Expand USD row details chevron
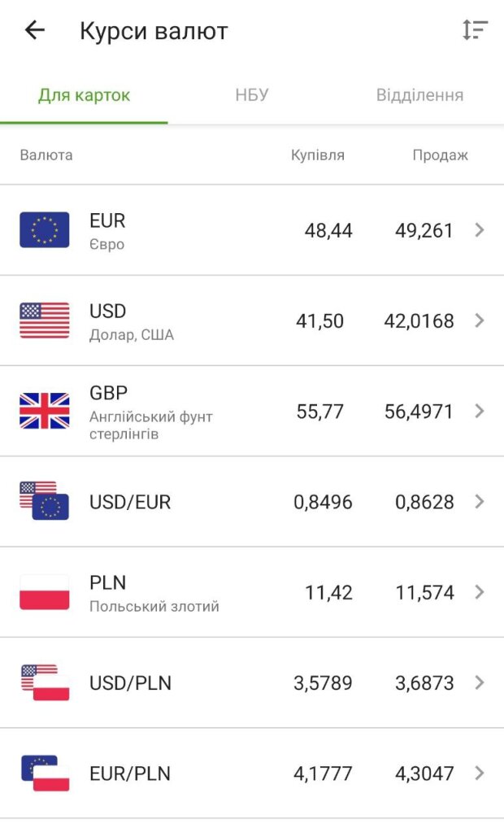504x837 pixels. coord(480,320)
